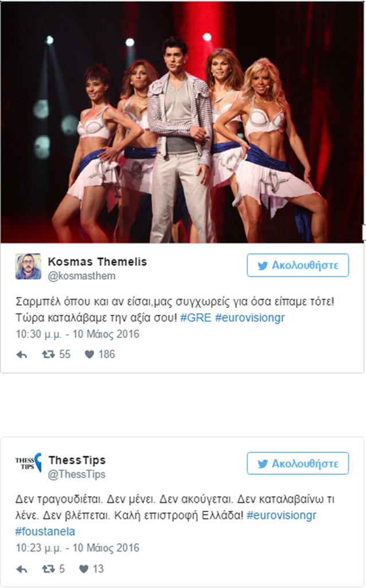Open the @ThessTips handle

tap(77, 474)
